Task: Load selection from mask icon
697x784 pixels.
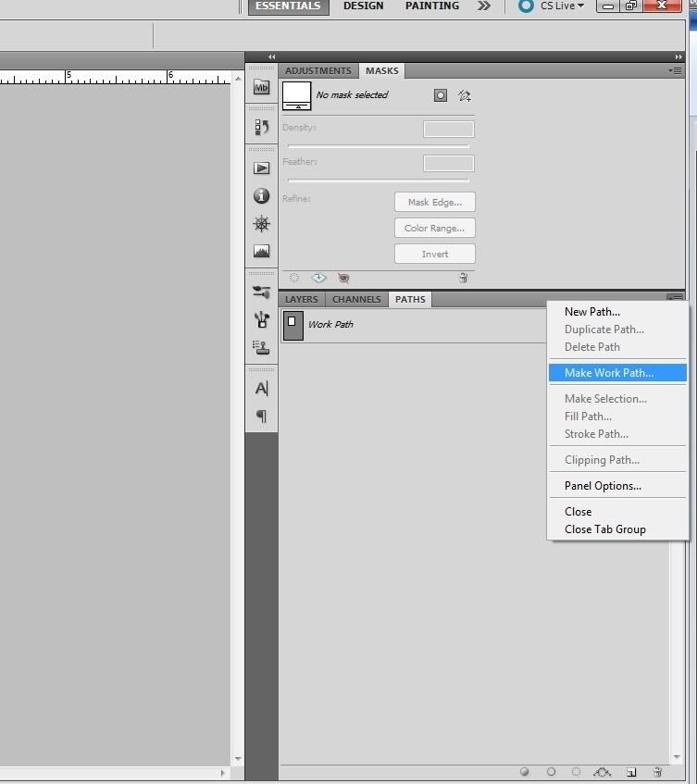Action: [294, 278]
